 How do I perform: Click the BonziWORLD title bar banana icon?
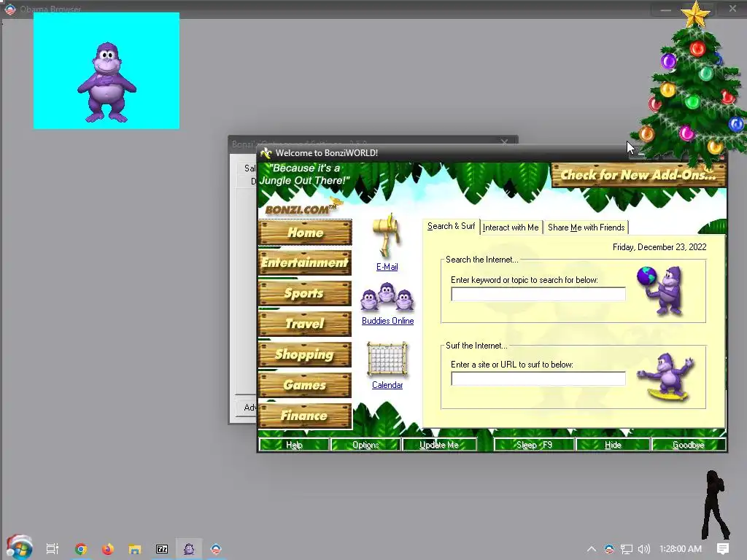[266, 153]
